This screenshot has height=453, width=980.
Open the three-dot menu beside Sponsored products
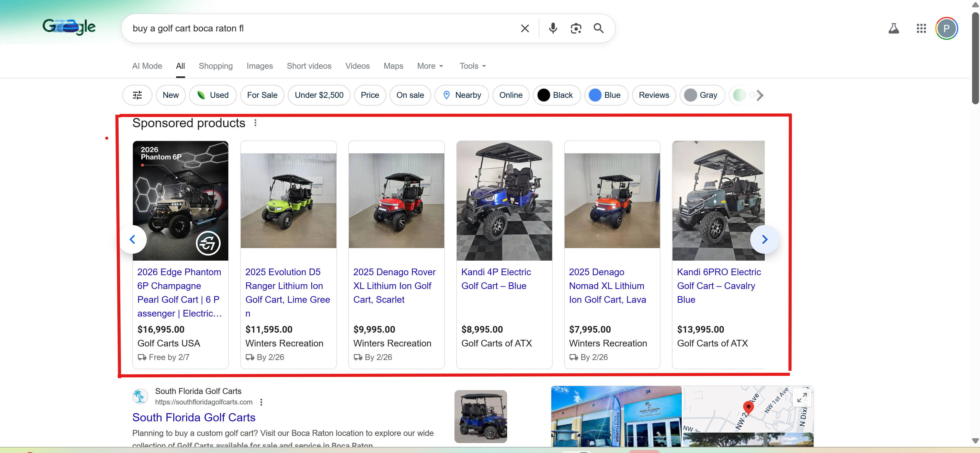[256, 122]
